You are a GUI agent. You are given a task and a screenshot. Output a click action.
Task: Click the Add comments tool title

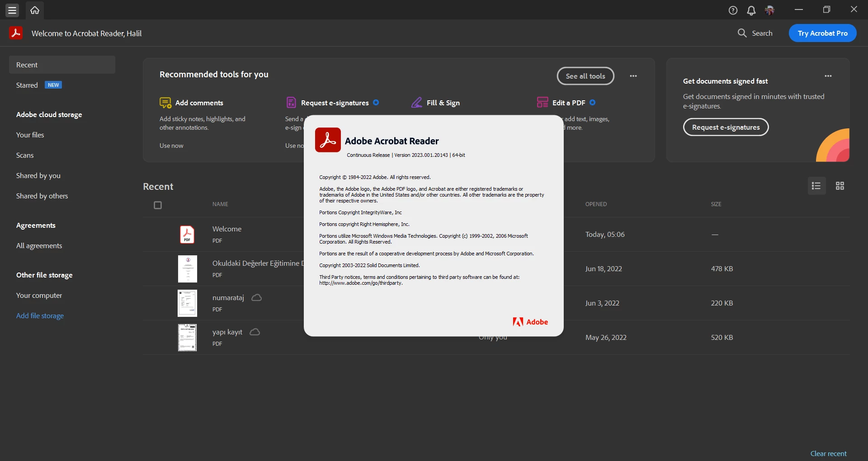[199, 103]
